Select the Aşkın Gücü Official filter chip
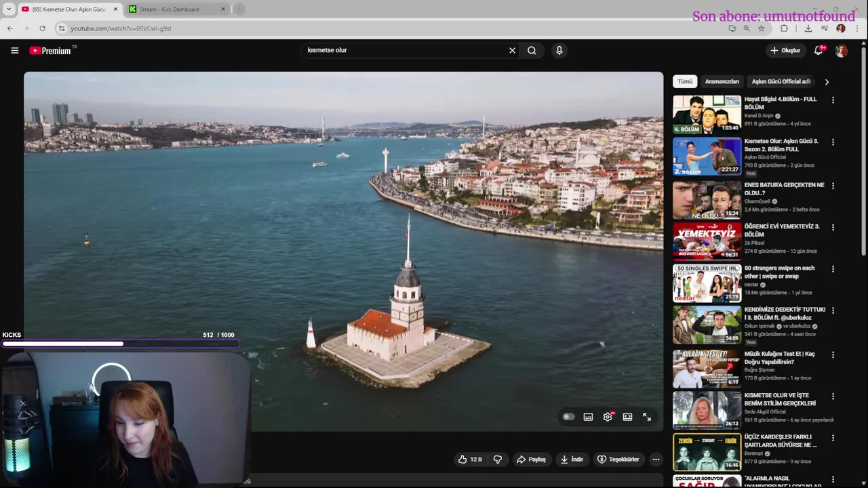This screenshot has width=868, height=488. tap(781, 81)
